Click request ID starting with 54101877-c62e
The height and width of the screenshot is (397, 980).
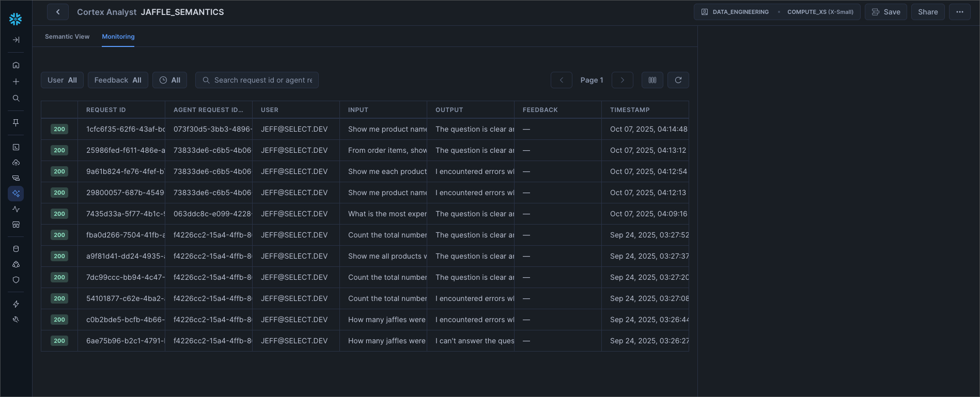coord(126,298)
